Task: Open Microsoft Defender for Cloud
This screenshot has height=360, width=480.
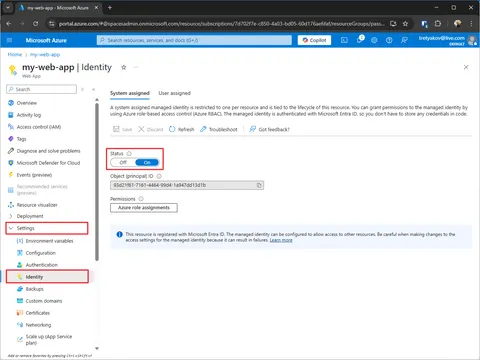Action: [48, 163]
